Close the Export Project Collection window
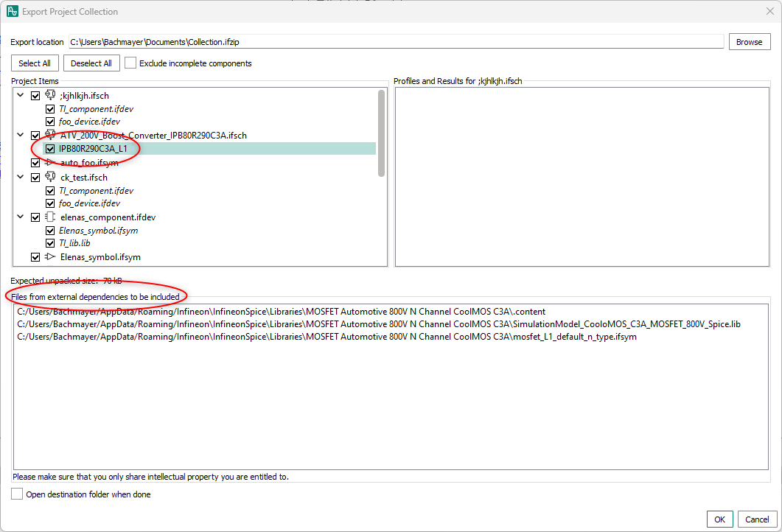Viewport: 782px width, 532px height. tap(769, 11)
